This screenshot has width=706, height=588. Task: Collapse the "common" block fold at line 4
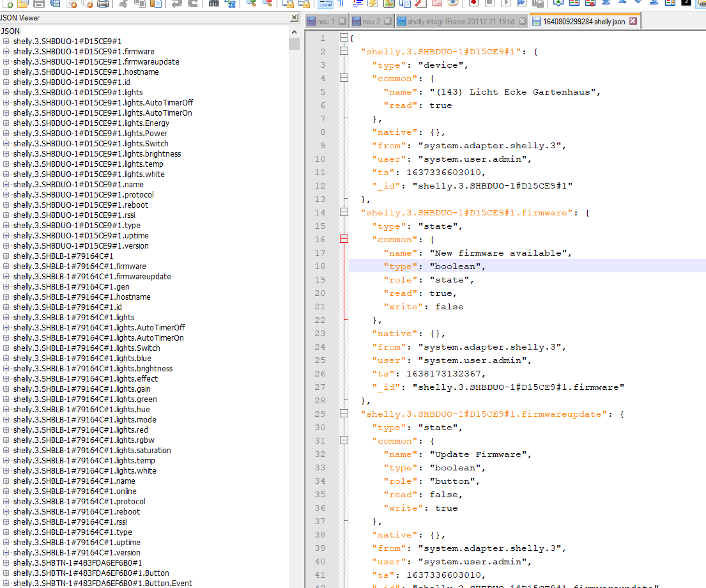[344, 78]
